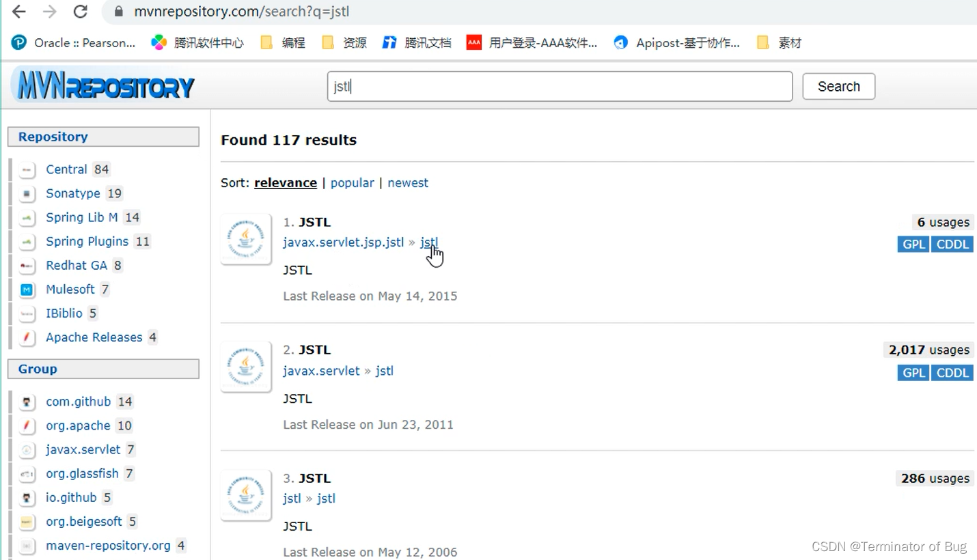Click org.beigesoft group icon
This screenshot has width=977, height=560.
[27, 522]
